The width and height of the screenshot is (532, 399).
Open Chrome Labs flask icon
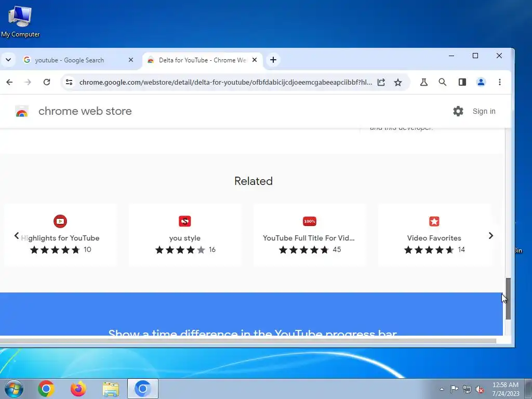424,82
